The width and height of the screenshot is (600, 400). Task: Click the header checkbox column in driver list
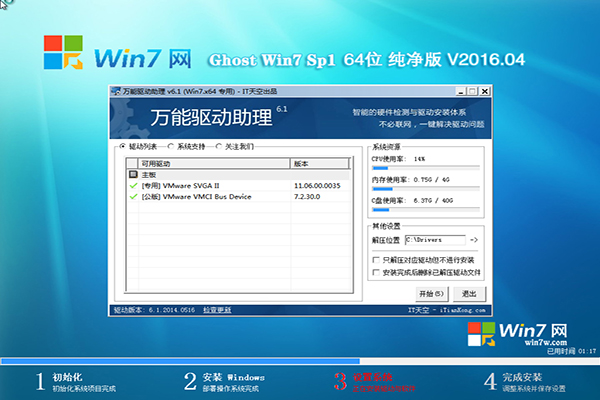132,164
